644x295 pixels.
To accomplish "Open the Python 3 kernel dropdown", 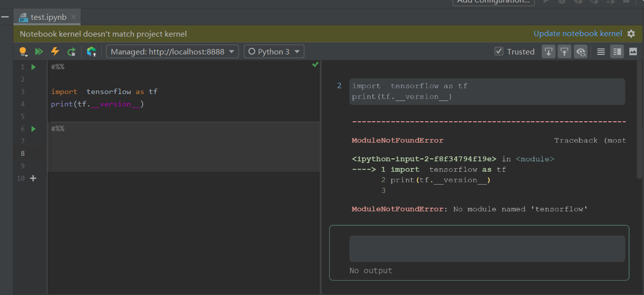I will [x=274, y=51].
